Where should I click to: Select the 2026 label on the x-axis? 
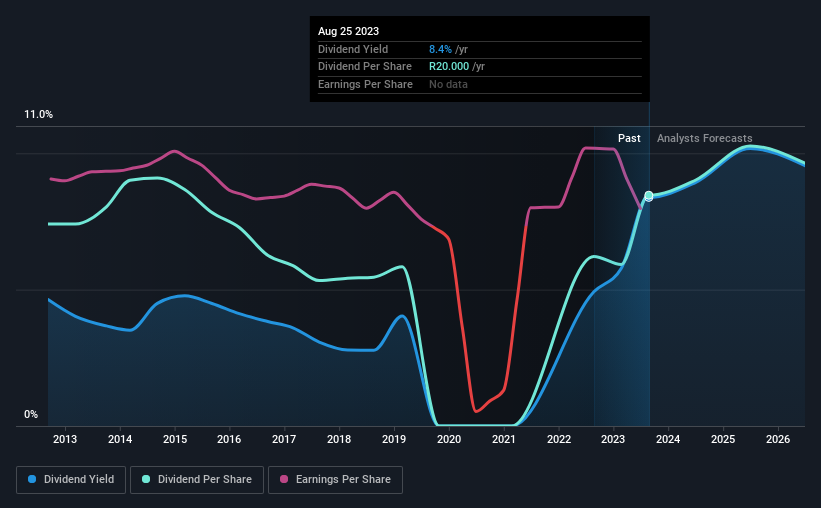click(x=778, y=439)
